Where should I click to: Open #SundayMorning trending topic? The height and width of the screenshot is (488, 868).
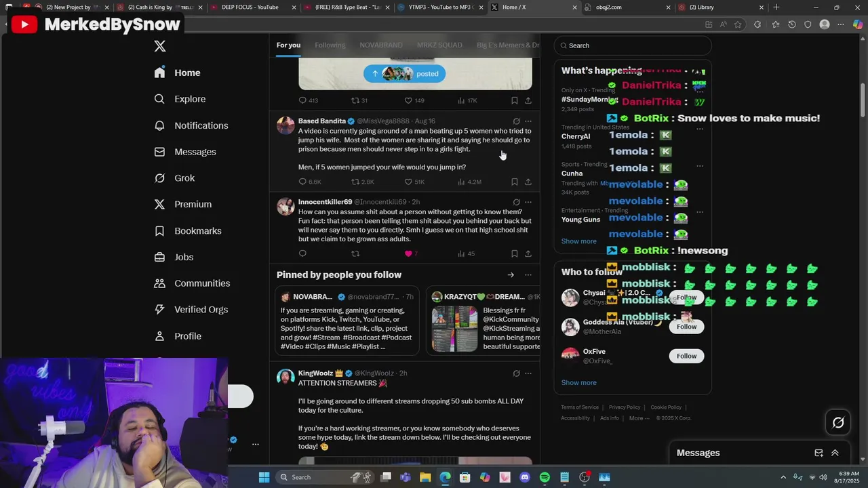tap(589, 100)
